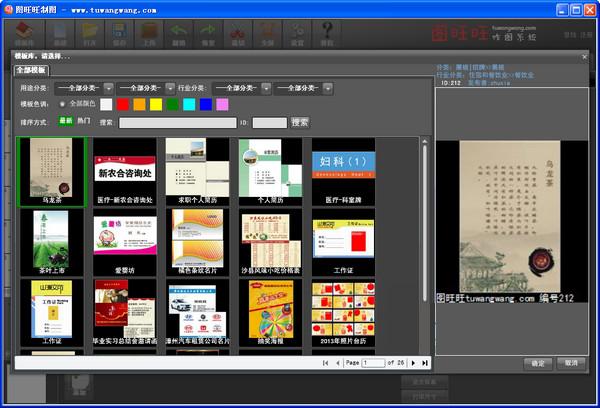Confirm selection with 确定 button
The height and width of the screenshot is (408, 600).
[539, 362]
